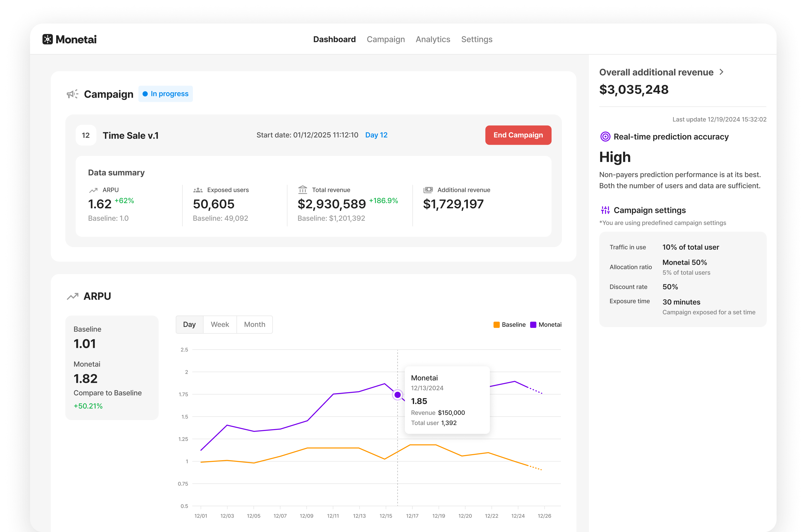The height and width of the screenshot is (532, 806).
Task: Open the Campaign nav tab
Action: coord(386,39)
